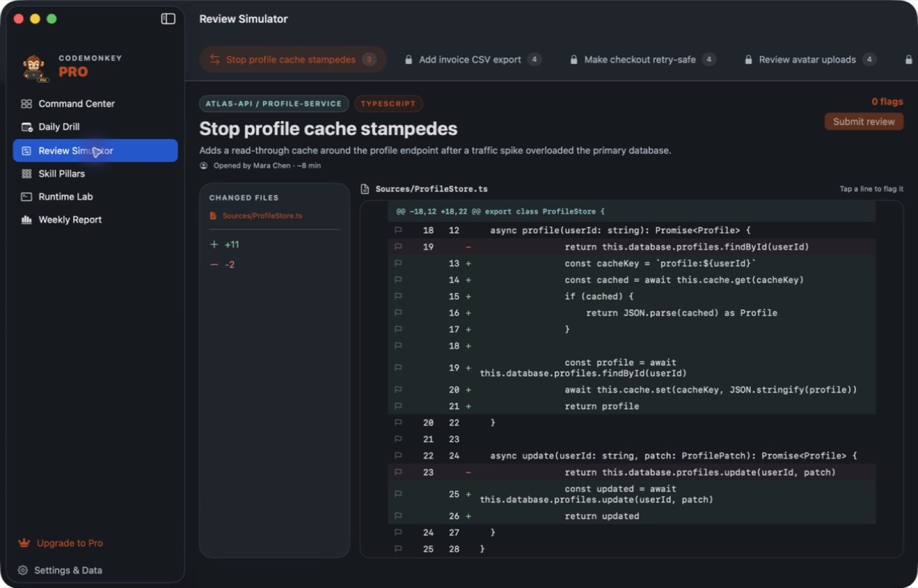
Task: Select the Add invoice CSV export tab
Action: coord(473,60)
